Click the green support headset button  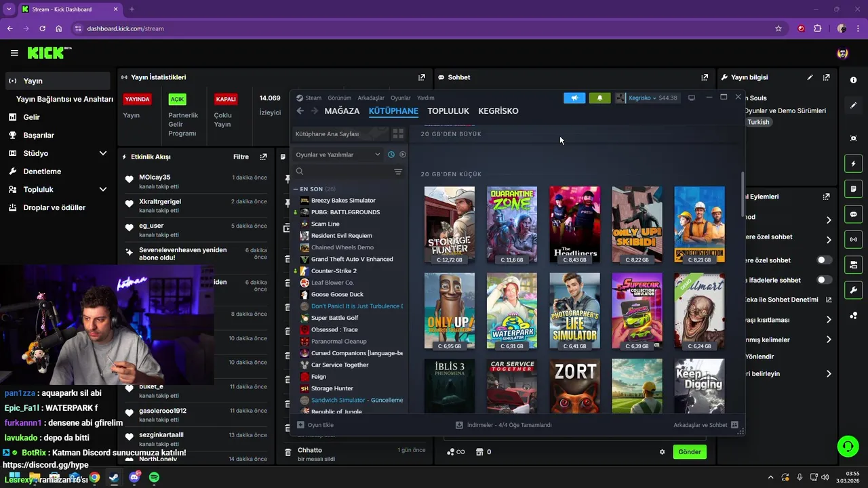[x=848, y=447]
